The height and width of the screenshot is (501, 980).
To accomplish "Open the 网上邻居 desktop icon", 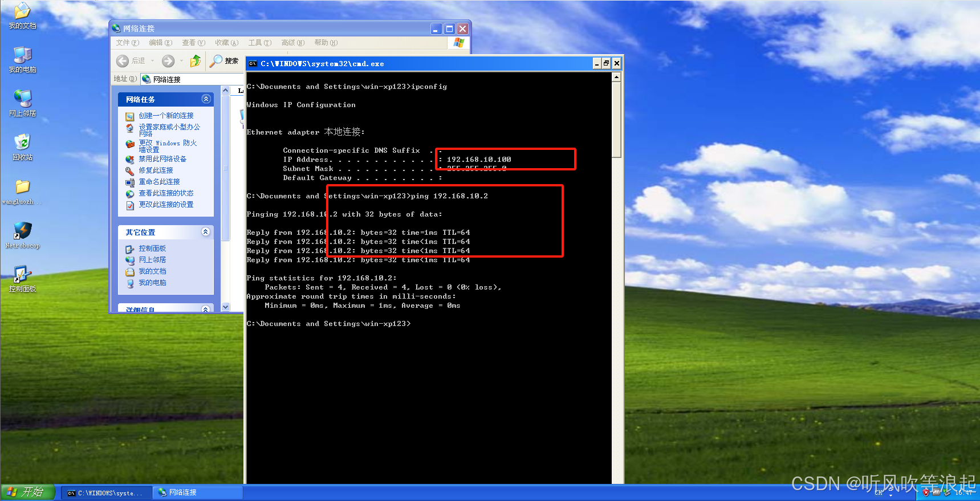I will tap(22, 99).
